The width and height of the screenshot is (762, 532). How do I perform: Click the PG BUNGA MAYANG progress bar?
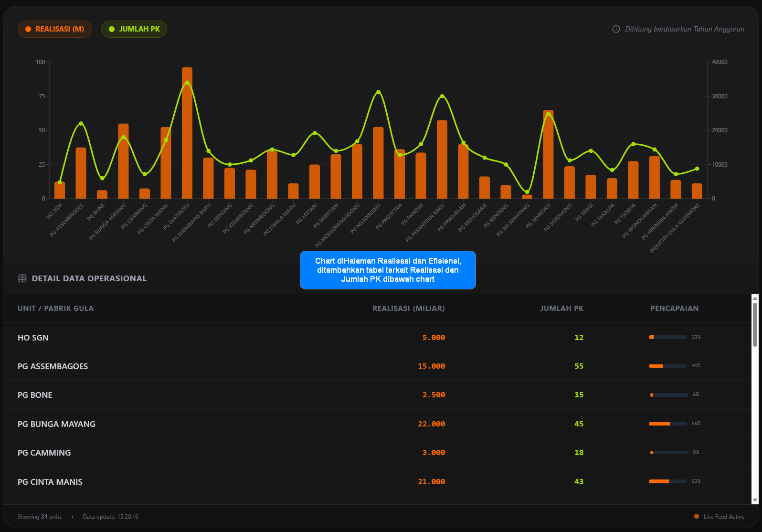(667, 424)
